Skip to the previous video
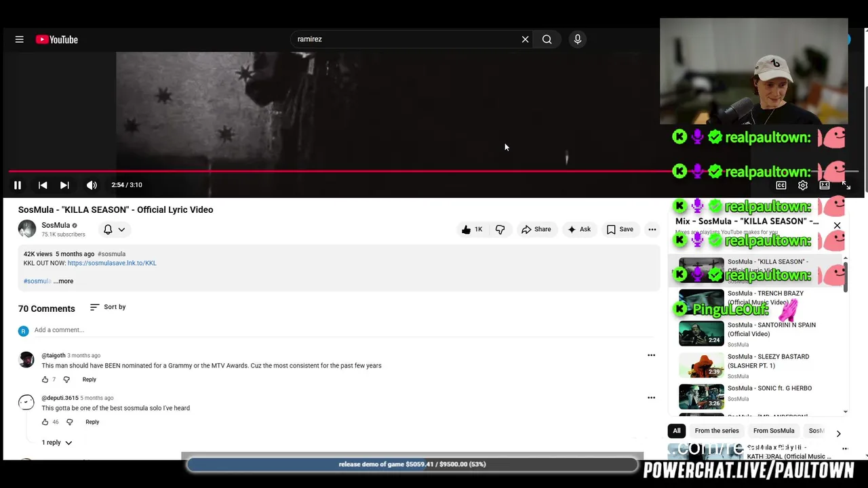The image size is (868, 488). (x=42, y=185)
